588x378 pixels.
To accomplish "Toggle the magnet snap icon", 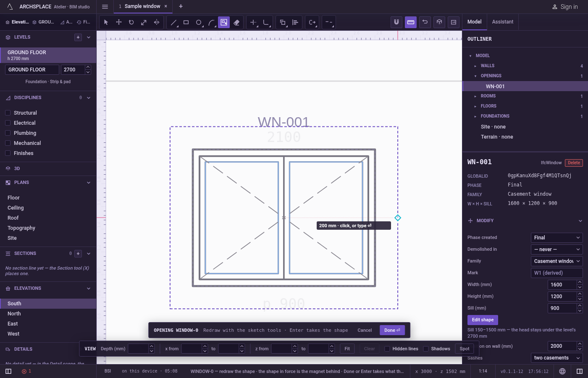I will click(x=396, y=22).
